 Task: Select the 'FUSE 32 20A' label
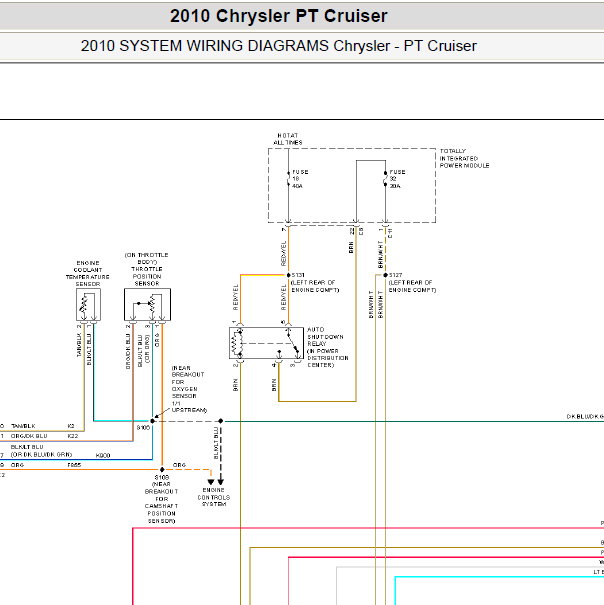[397, 179]
